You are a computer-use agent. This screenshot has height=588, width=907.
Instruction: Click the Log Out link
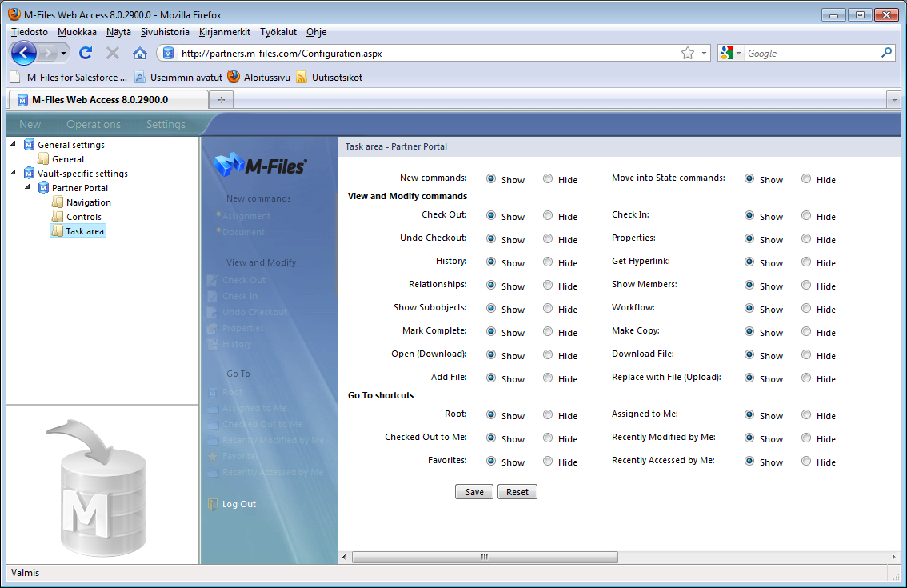pyautogui.click(x=239, y=504)
